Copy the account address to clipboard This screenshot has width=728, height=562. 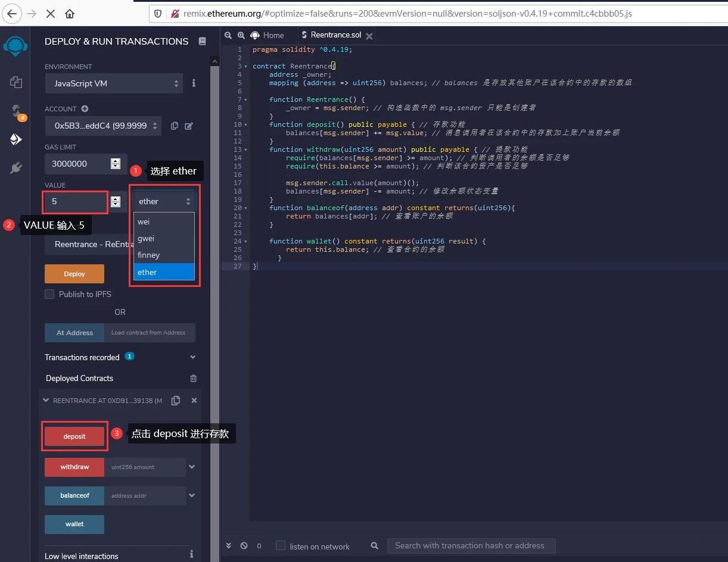[175, 126]
